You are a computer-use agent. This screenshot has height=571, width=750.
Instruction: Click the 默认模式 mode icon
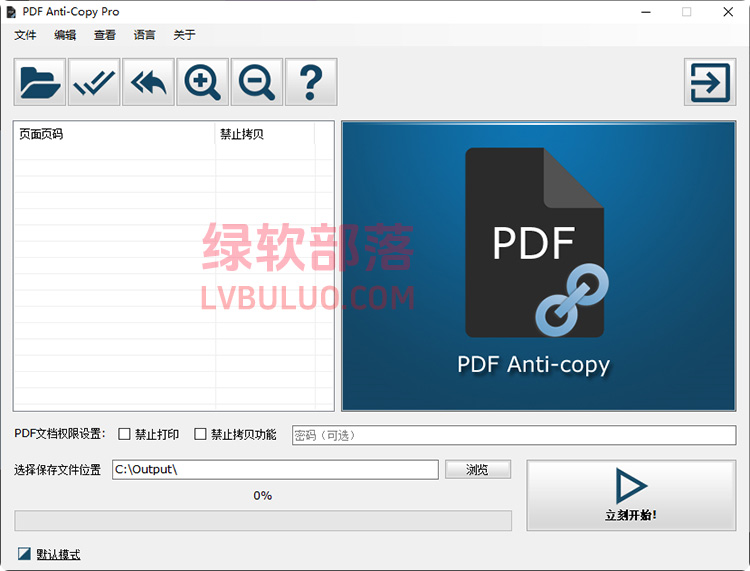pos(24,554)
